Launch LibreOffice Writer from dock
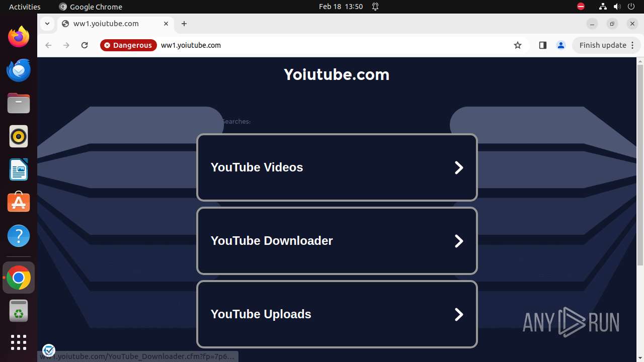The height and width of the screenshot is (362, 644). [19, 169]
